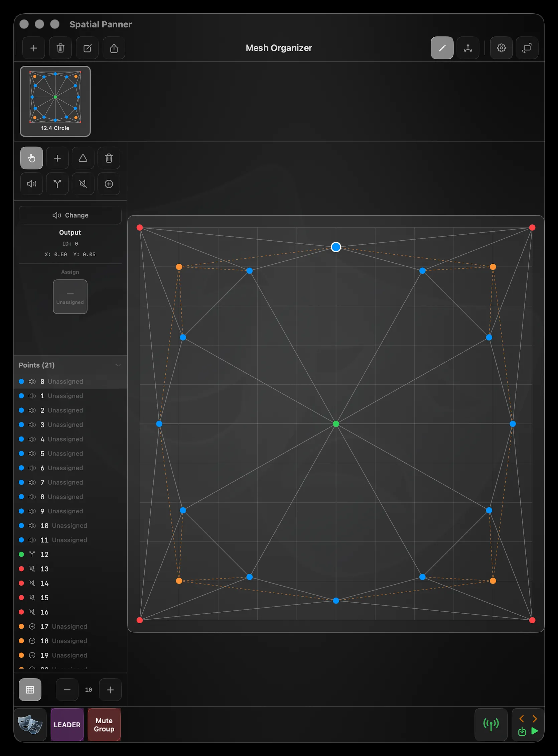Click the LEADER button
This screenshot has height=756, width=558.
(x=67, y=725)
